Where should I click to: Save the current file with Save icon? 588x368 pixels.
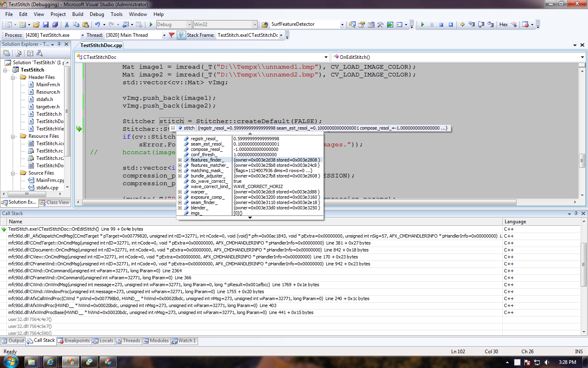click(x=46, y=25)
